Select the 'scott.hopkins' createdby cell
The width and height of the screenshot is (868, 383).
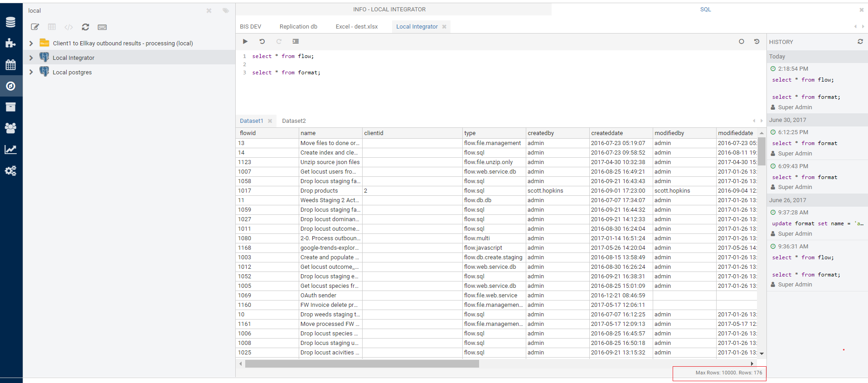(x=558, y=191)
